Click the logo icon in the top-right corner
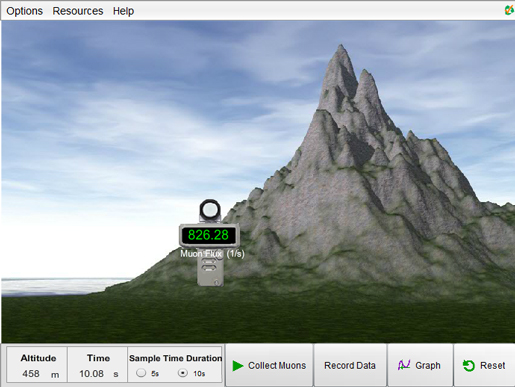The image size is (515, 387). pos(509,10)
